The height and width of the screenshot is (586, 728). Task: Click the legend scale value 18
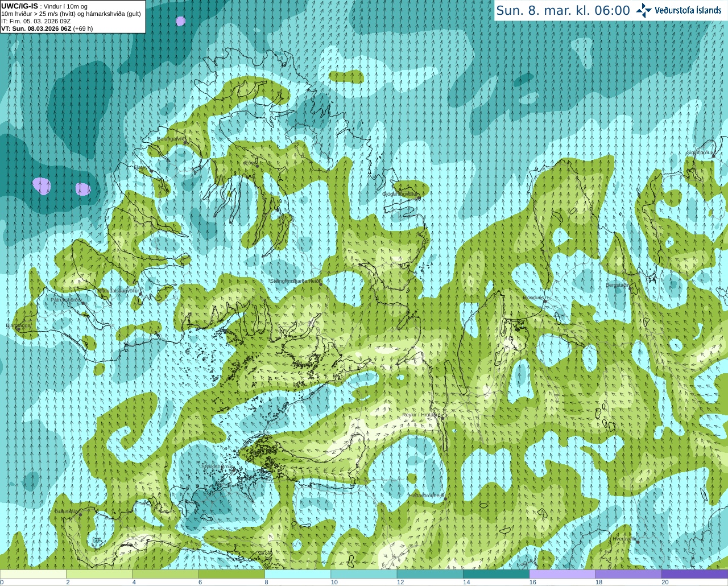coord(599,582)
